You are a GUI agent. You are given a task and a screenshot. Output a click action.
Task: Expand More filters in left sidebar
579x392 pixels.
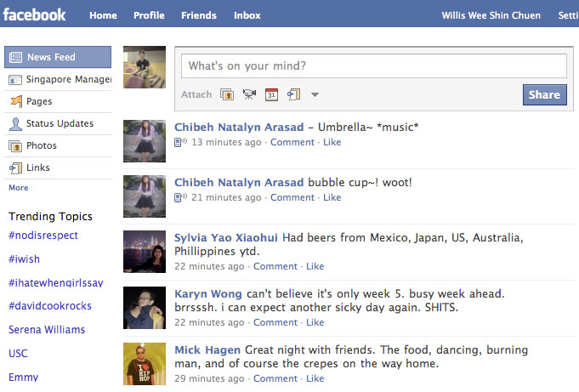pyautogui.click(x=18, y=188)
